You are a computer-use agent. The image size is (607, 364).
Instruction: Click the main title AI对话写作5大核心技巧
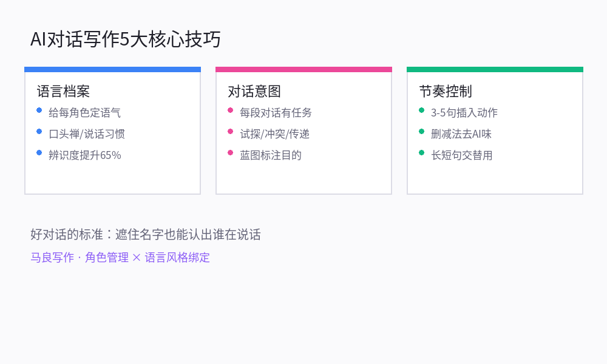pyautogui.click(x=126, y=39)
